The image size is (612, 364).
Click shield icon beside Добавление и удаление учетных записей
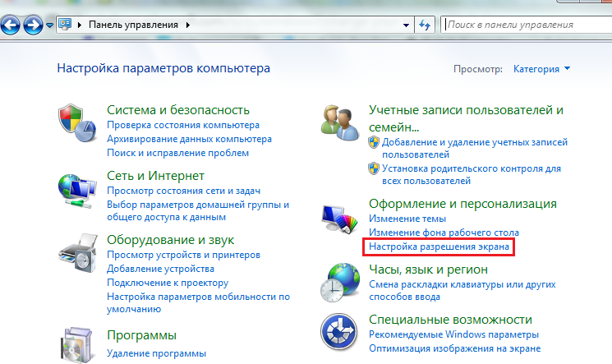click(x=374, y=142)
